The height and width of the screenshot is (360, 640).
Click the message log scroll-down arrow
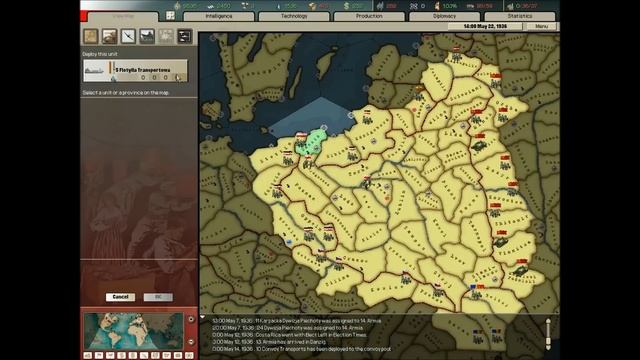[x=548, y=347]
